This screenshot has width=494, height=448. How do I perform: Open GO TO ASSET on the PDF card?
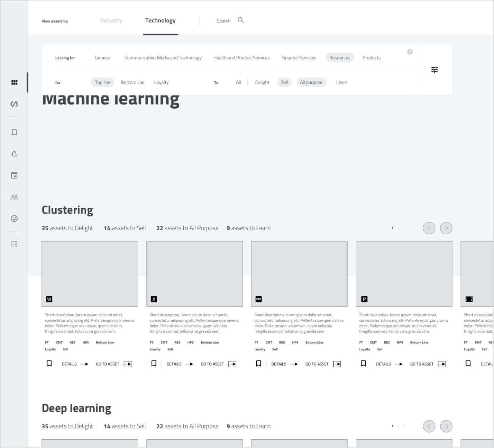coord(316,364)
